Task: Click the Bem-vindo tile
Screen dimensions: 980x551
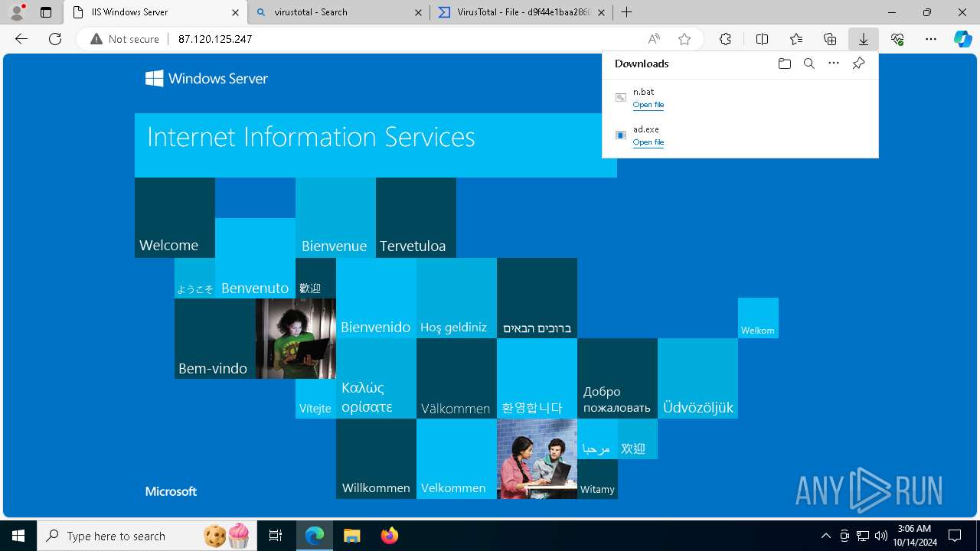Action: point(215,338)
